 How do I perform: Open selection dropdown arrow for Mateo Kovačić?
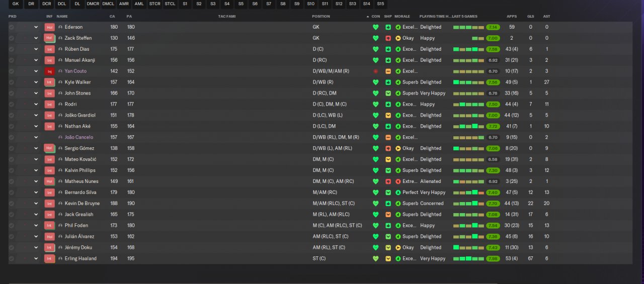(x=36, y=159)
